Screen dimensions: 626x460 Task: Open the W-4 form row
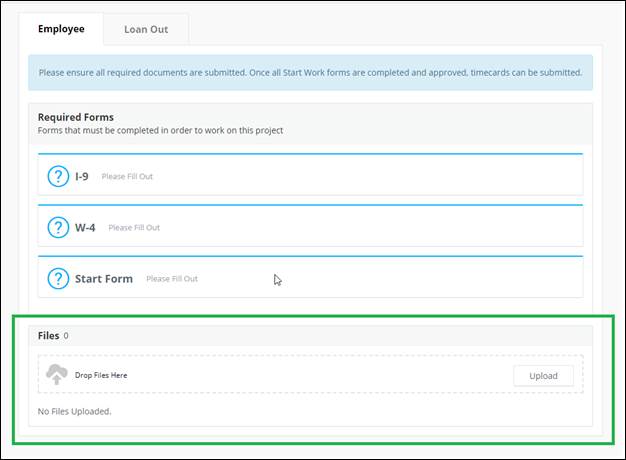point(311,226)
